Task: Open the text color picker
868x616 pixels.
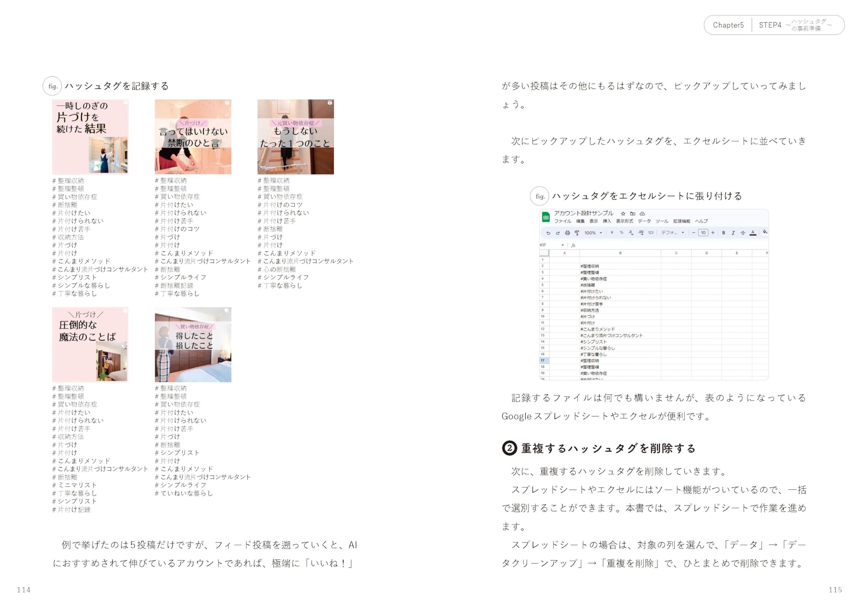Action: click(x=753, y=233)
